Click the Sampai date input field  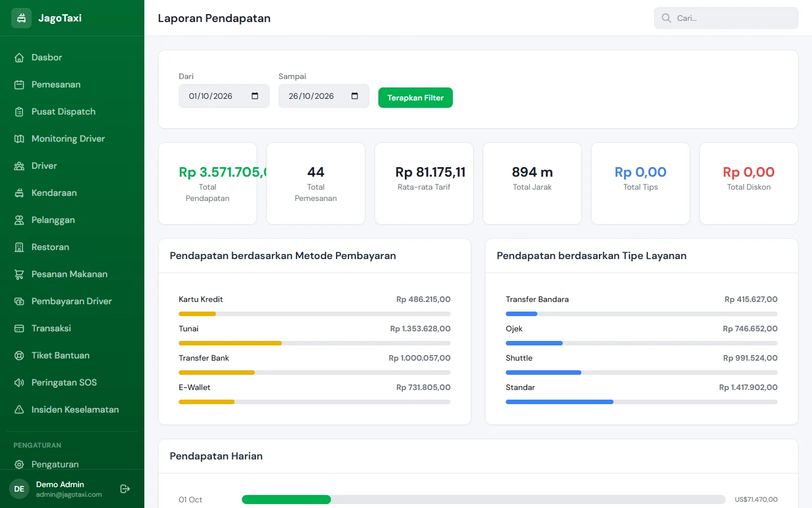pos(324,96)
